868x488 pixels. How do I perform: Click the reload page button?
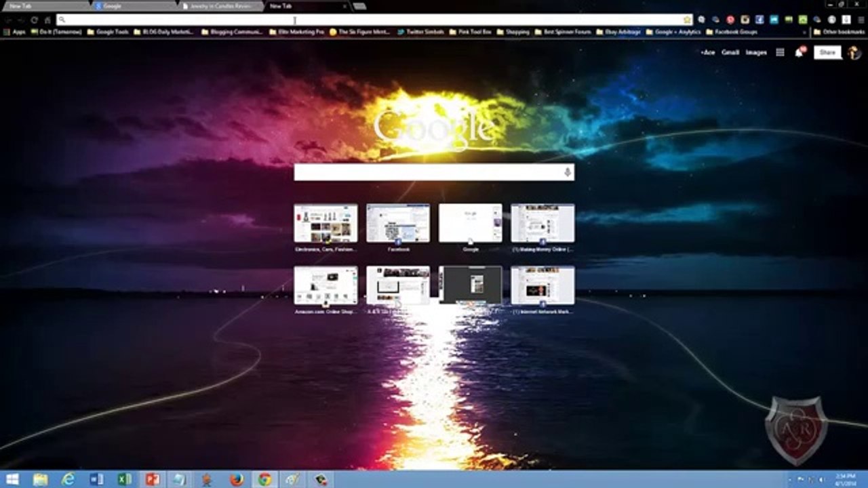click(x=33, y=20)
